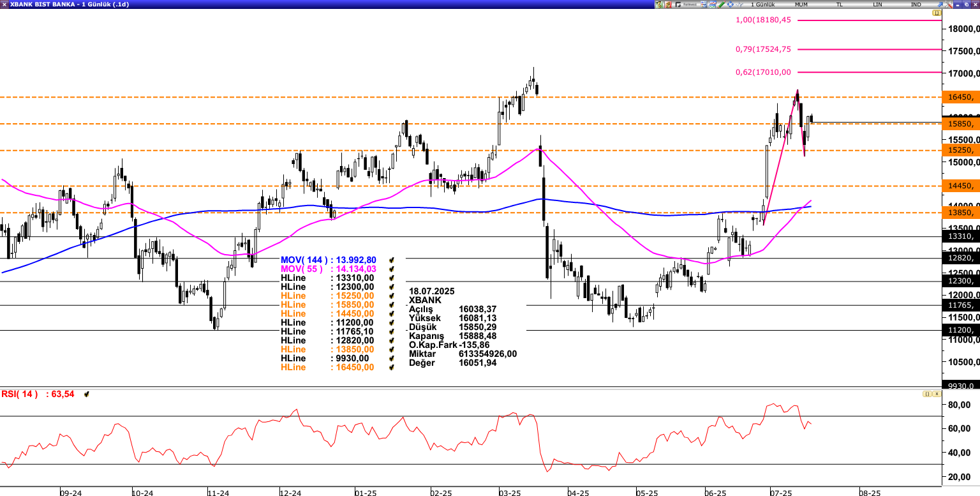Select the LIN scale option
Viewport: 980px width, 496px height.
(x=877, y=4)
